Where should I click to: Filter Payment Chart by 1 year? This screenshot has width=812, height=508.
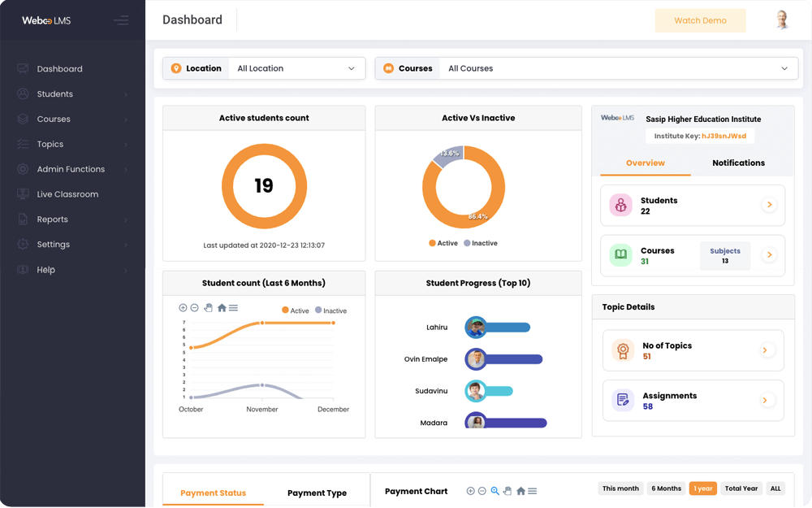[x=702, y=488]
